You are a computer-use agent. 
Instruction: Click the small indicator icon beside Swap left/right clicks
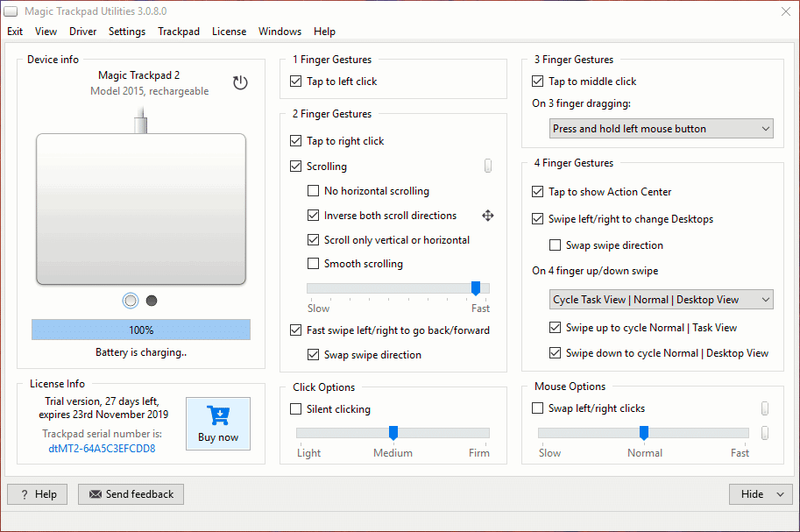tap(765, 408)
